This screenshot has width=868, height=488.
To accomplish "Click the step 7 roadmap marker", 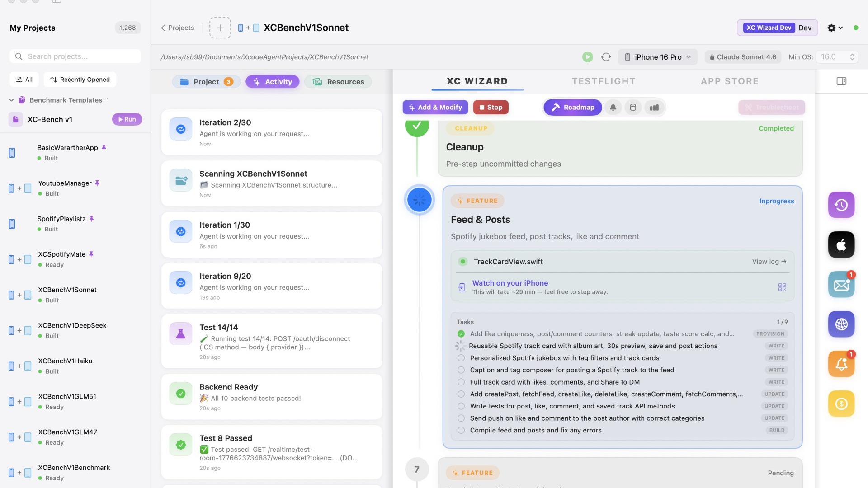I will (x=417, y=469).
